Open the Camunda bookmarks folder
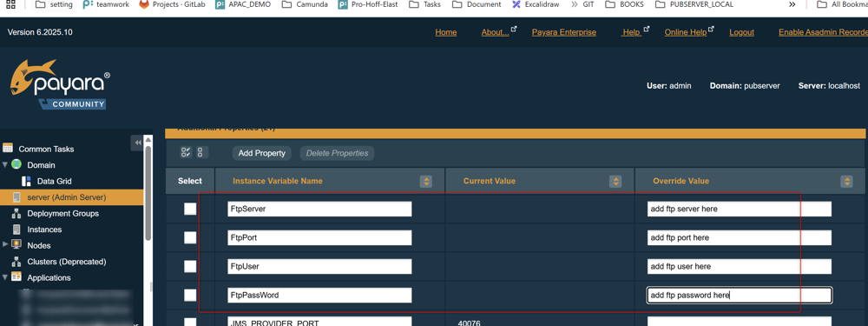868x326 pixels. (305, 4)
